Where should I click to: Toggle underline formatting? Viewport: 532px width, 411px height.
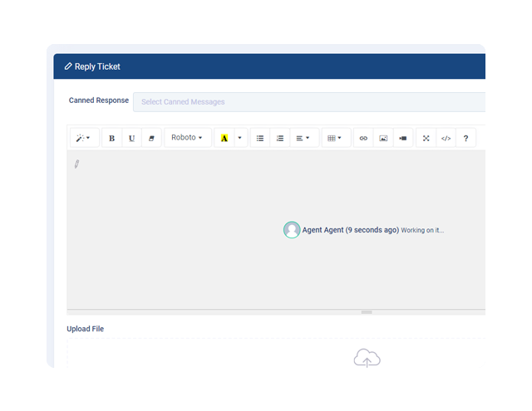point(131,138)
